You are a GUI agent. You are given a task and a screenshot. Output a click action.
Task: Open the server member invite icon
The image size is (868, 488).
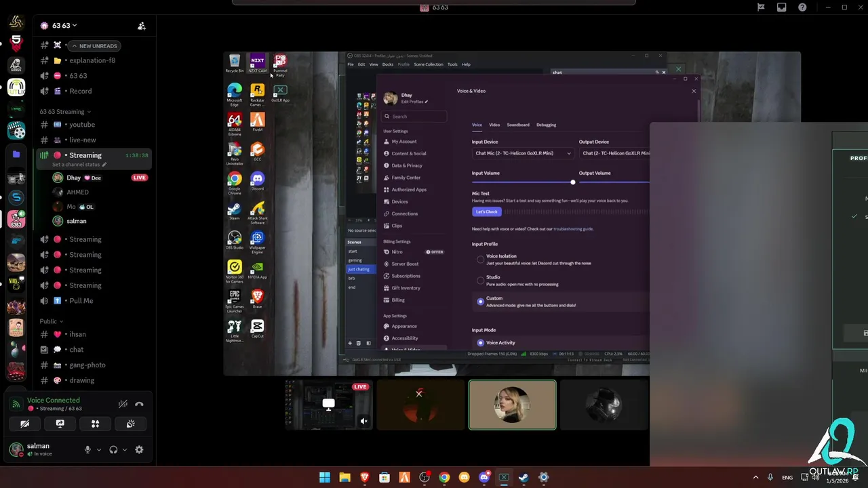[142, 26]
